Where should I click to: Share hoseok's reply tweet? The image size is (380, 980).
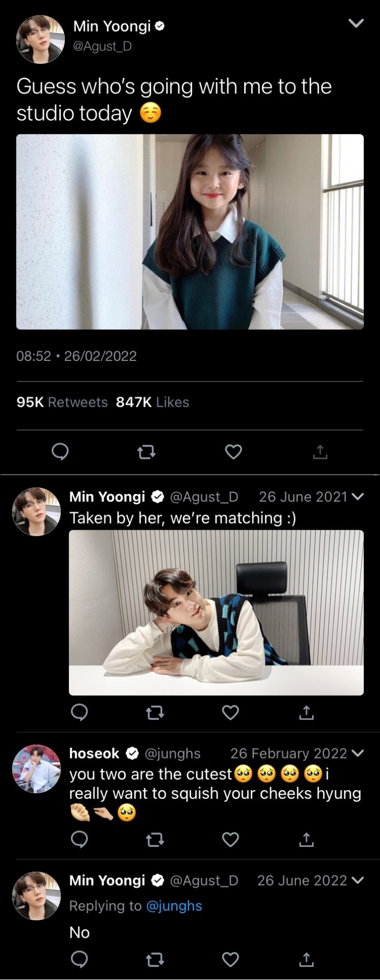tap(306, 839)
